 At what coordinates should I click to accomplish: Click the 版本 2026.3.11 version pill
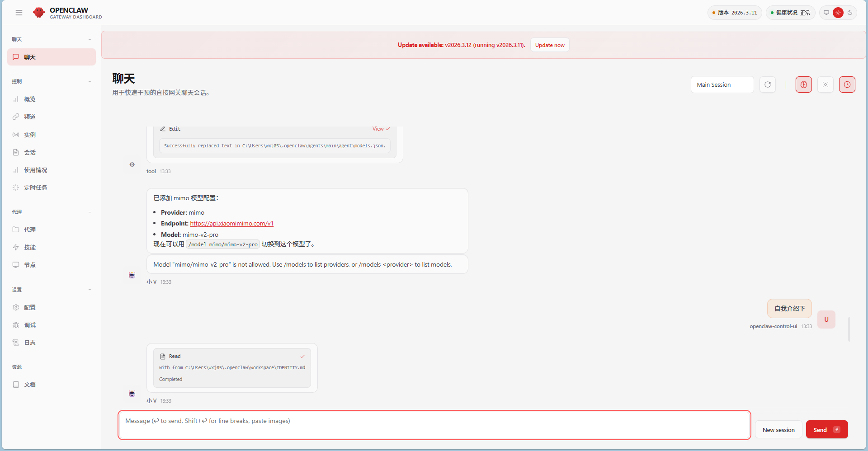[x=735, y=13]
